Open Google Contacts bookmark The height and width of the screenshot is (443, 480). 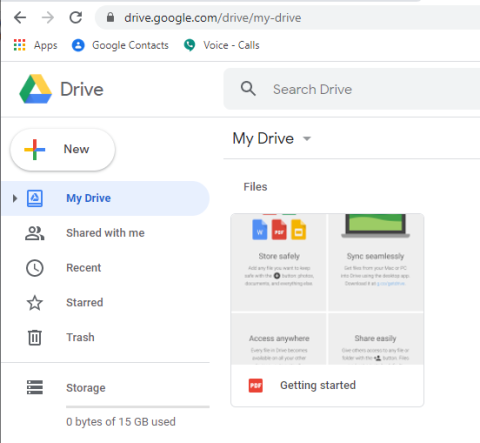pyautogui.click(x=120, y=45)
